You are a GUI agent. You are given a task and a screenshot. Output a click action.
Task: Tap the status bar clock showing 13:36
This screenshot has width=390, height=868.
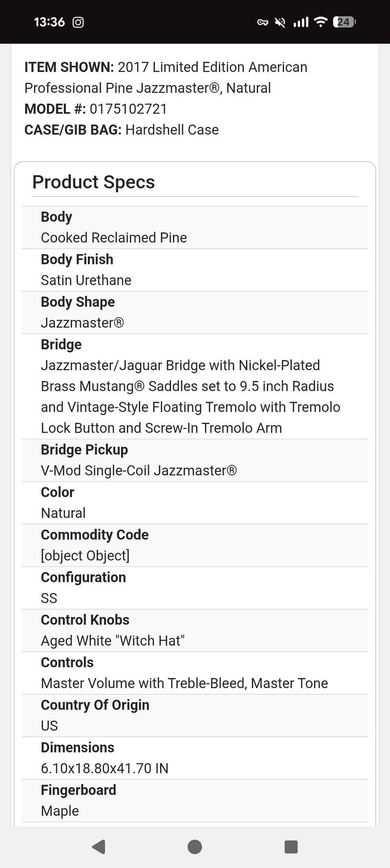point(49,22)
